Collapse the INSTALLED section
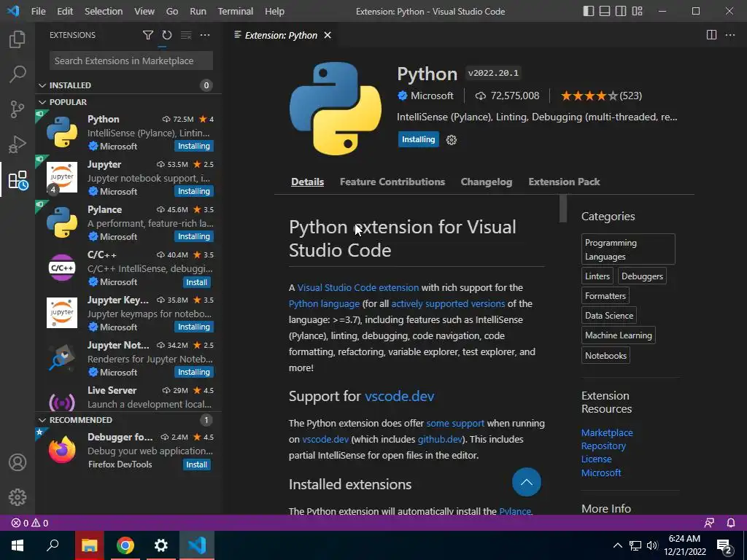The image size is (747, 560). (x=128, y=85)
